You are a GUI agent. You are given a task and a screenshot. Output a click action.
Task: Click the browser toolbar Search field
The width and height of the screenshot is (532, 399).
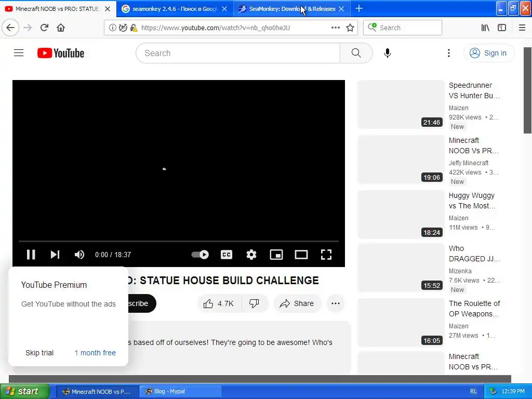[x=403, y=28]
